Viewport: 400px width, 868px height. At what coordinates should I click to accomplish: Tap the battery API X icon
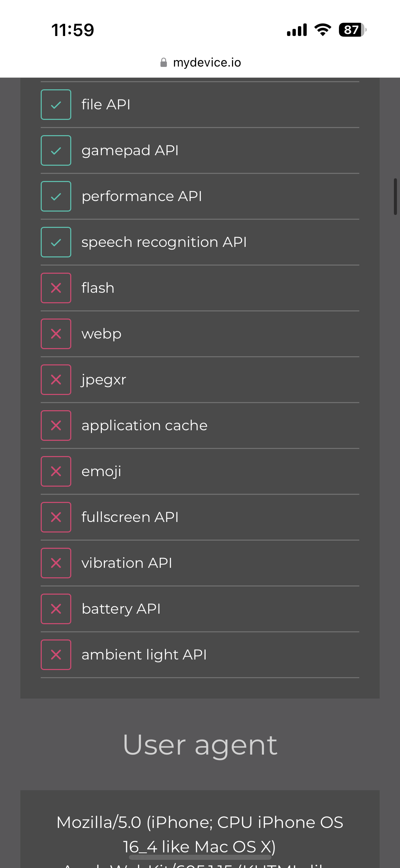(x=56, y=609)
